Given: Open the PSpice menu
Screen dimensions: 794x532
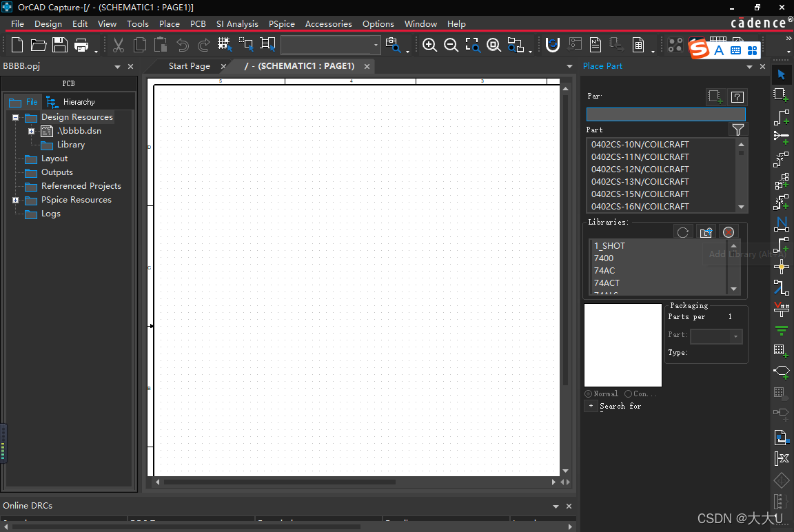Looking at the screenshot, I should 281,24.
